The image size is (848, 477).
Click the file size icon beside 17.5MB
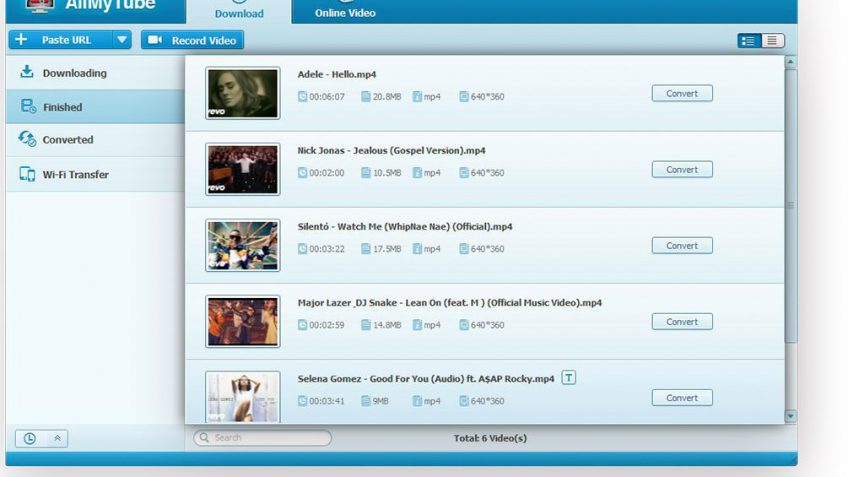click(366, 249)
